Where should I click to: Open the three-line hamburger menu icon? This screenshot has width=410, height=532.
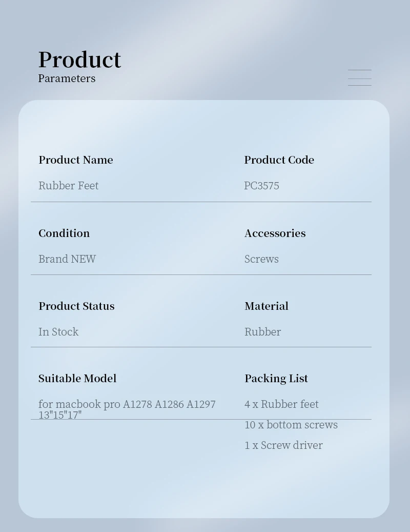pyautogui.click(x=359, y=77)
